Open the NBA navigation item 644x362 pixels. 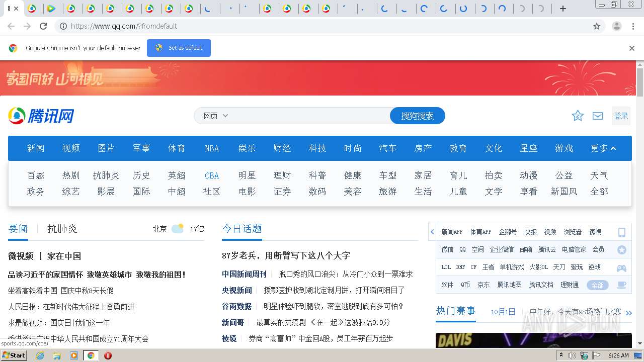[x=212, y=148]
